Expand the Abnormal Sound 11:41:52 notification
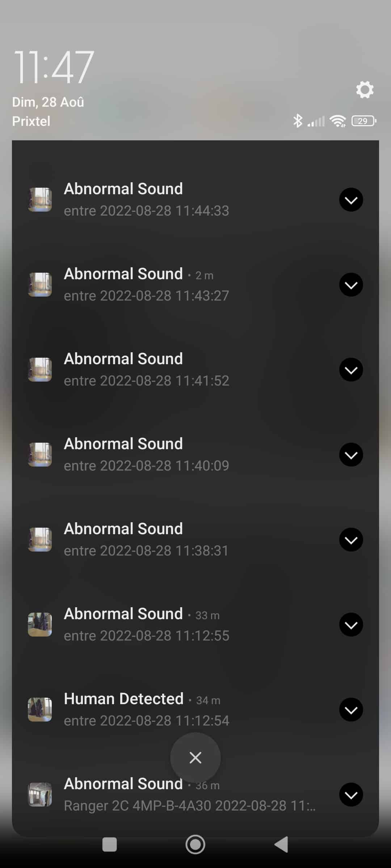 coord(351,370)
